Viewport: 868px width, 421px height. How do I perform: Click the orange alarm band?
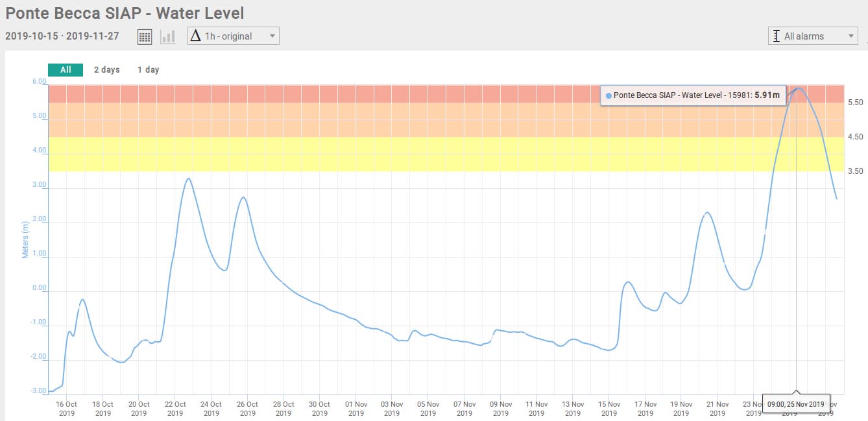(324, 120)
